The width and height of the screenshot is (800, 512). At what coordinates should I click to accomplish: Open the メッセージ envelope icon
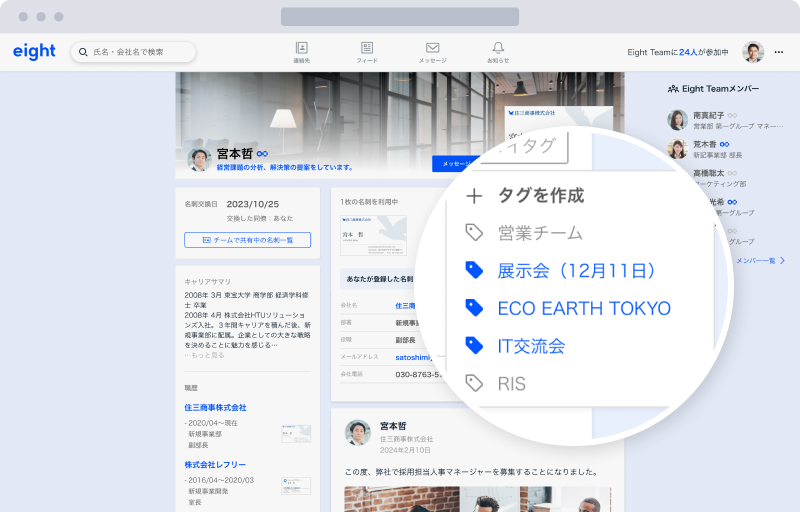[432, 51]
